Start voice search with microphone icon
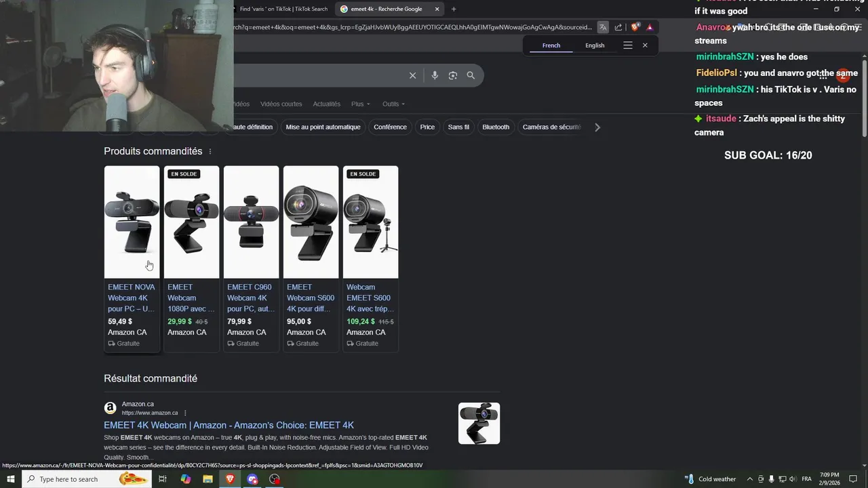Screen dimensions: 868x488 435,75
